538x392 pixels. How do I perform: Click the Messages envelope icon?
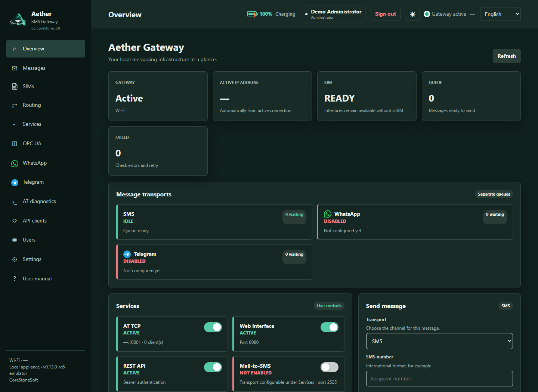click(15, 68)
